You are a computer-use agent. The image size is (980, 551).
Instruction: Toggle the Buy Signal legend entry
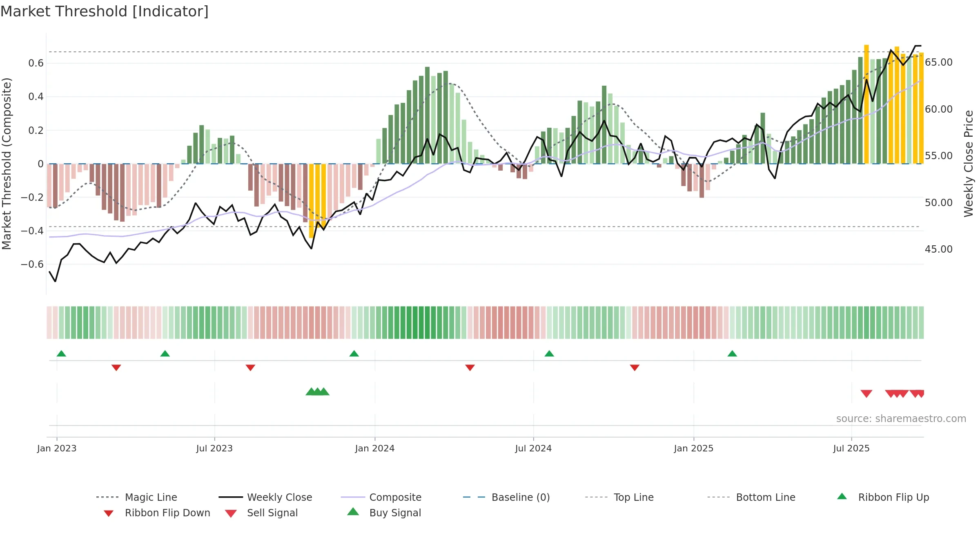(384, 513)
